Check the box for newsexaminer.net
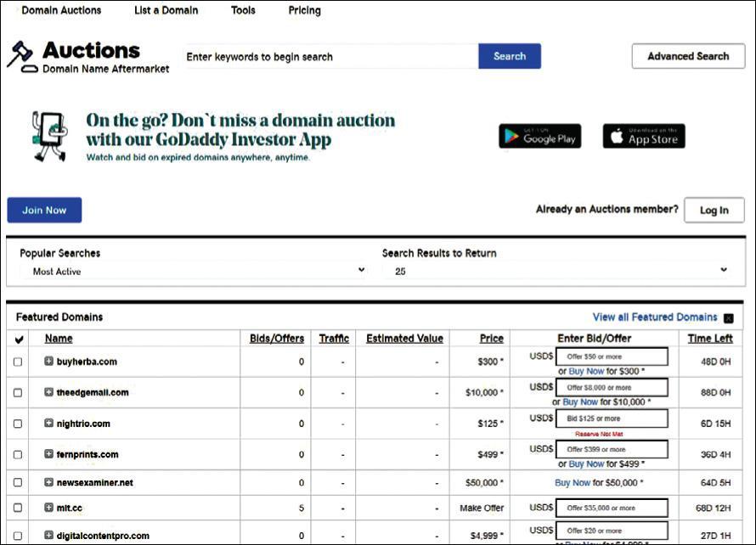 (19, 482)
